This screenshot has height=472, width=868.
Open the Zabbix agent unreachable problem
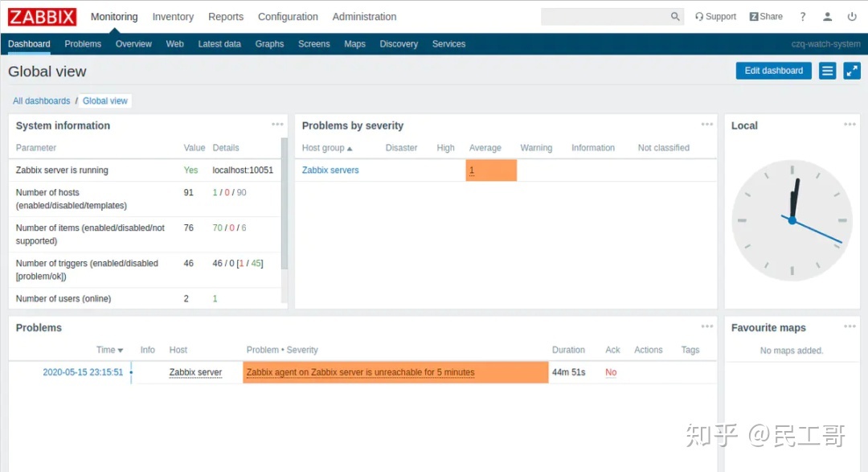point(360,372)
